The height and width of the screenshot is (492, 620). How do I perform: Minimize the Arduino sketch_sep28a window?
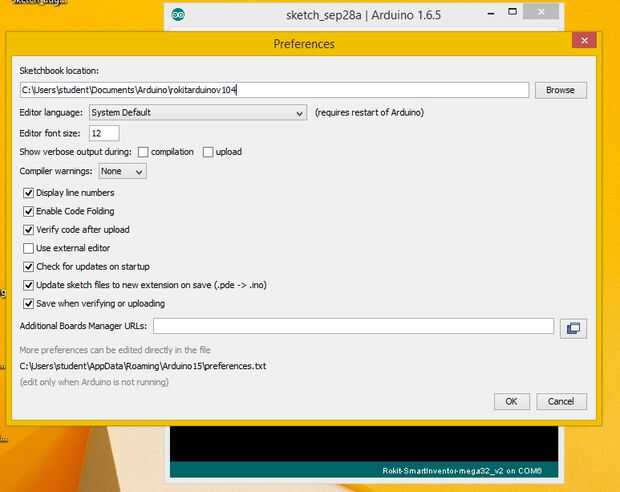tap(491, 13)
